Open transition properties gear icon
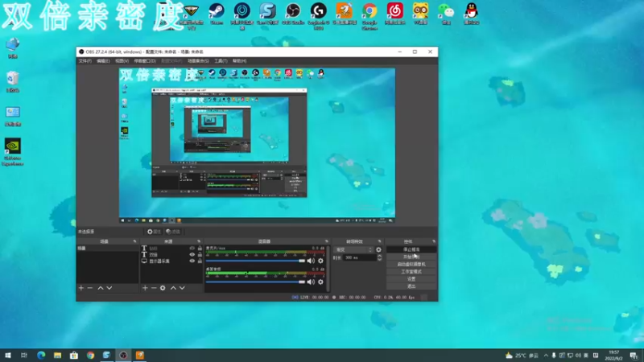644x362 pixels. (x=378, y=249)
